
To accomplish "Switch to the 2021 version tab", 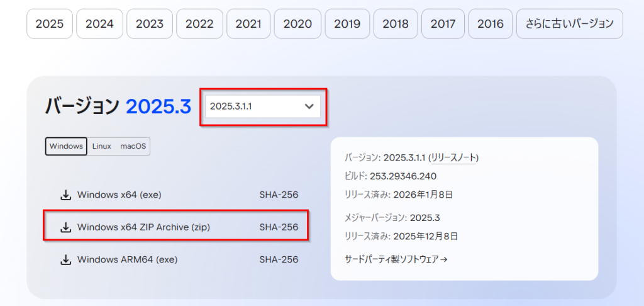I will tap(248, 24).
